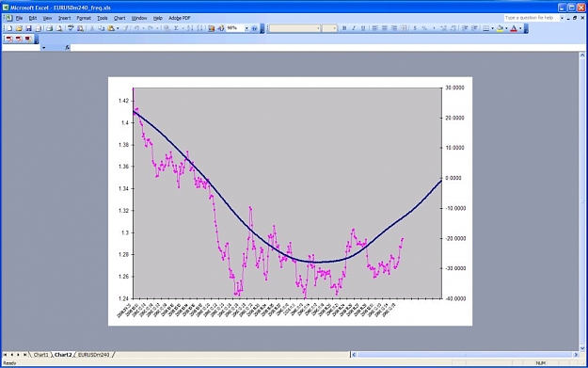Open the Tools menu

point(102,18)
